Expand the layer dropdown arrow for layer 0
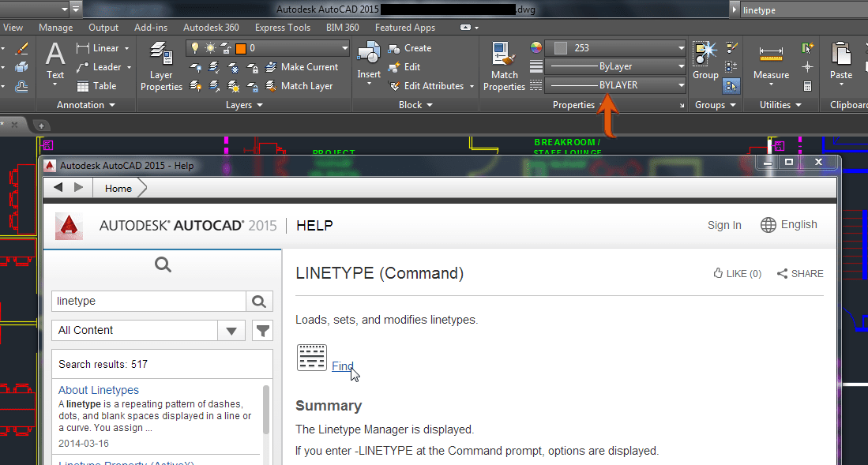 [344, 48]
